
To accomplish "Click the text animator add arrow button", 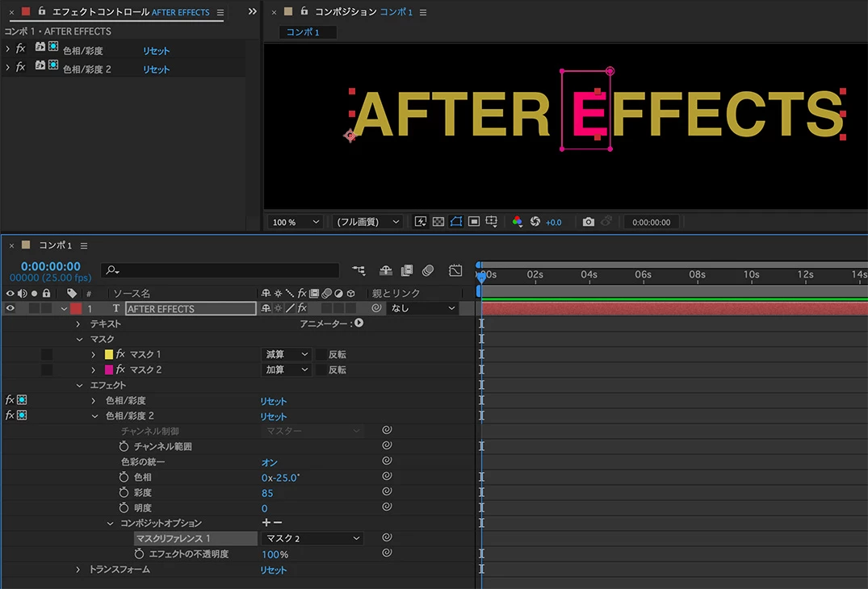I will [x=359, y=323].
